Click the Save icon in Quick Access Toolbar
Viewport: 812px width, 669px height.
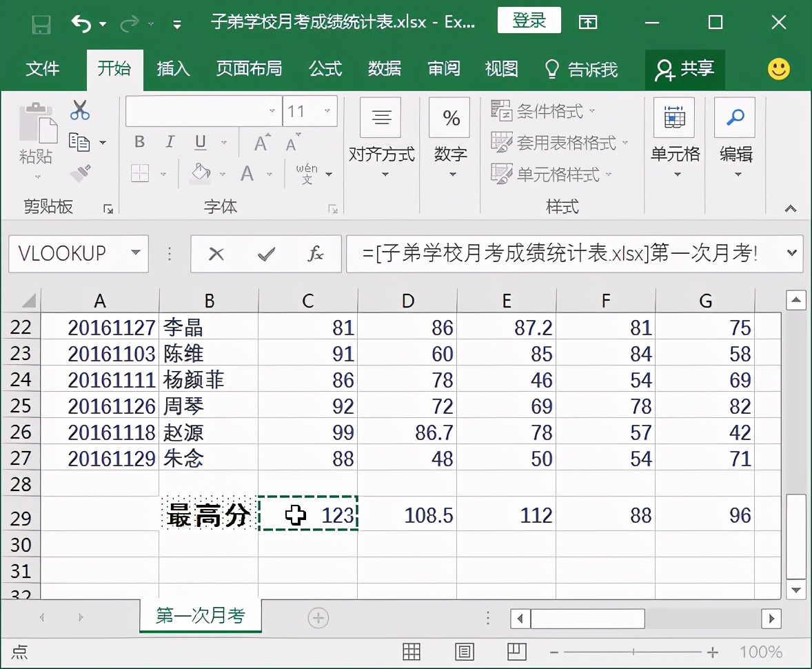click(x=41, y=22)
